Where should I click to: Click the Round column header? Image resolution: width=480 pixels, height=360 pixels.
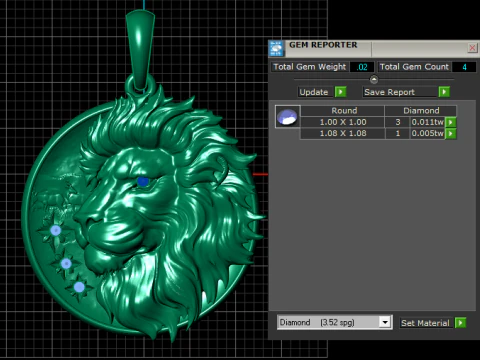click(344, 111)
